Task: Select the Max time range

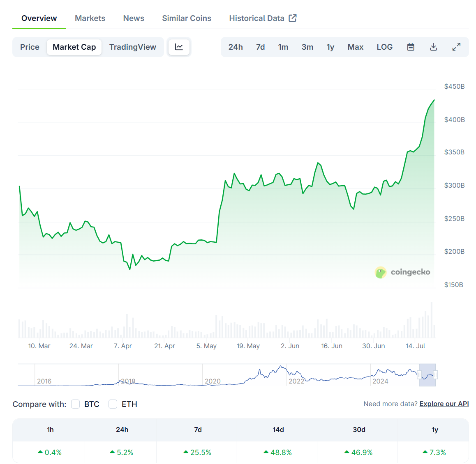Action: click(355, 47)
